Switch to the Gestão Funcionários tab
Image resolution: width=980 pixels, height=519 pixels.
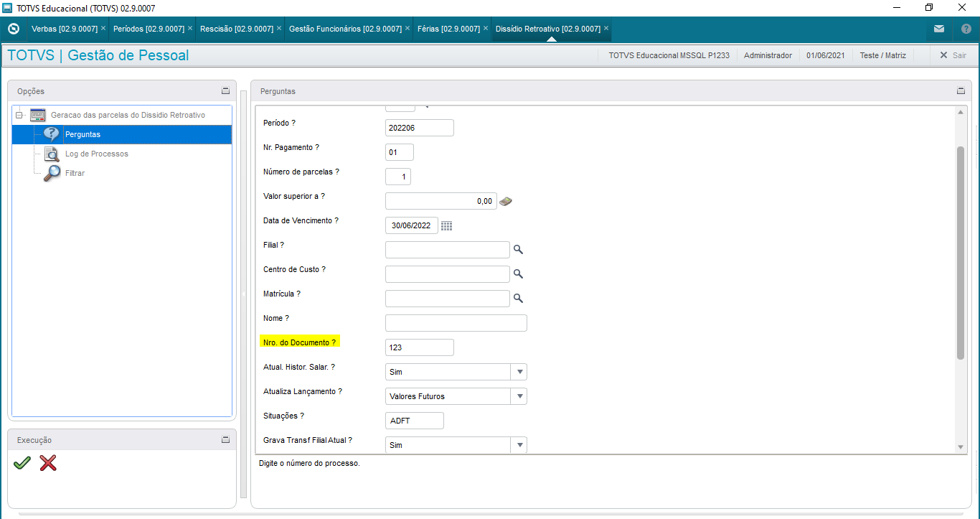click(x=345, y=29)
